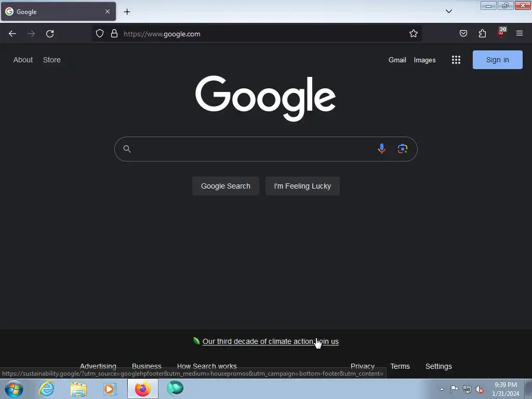Close the Google tab
Viewport: 532px width, 399px height.
point(108,11)
